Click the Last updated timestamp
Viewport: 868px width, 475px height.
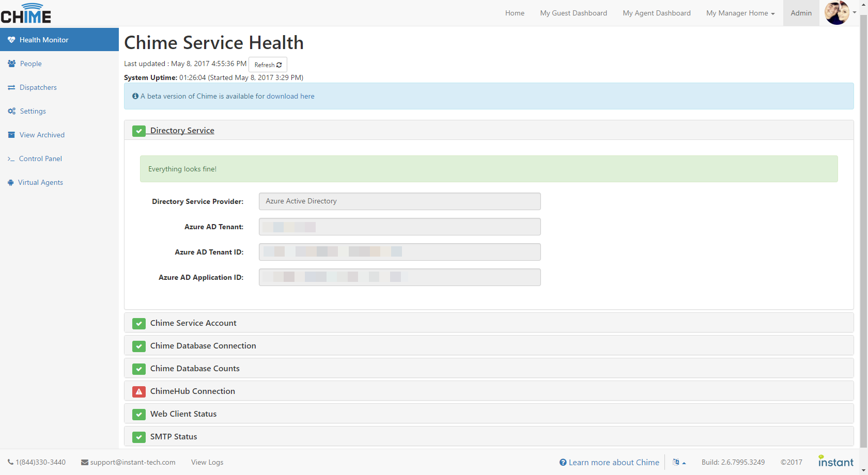tap(185, 64)
